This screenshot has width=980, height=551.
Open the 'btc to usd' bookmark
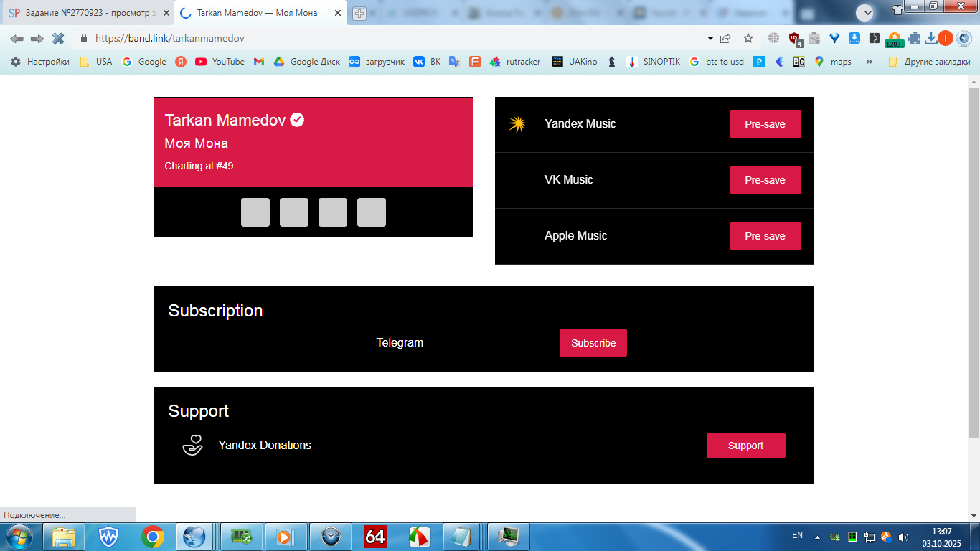[x=717, y=62]
